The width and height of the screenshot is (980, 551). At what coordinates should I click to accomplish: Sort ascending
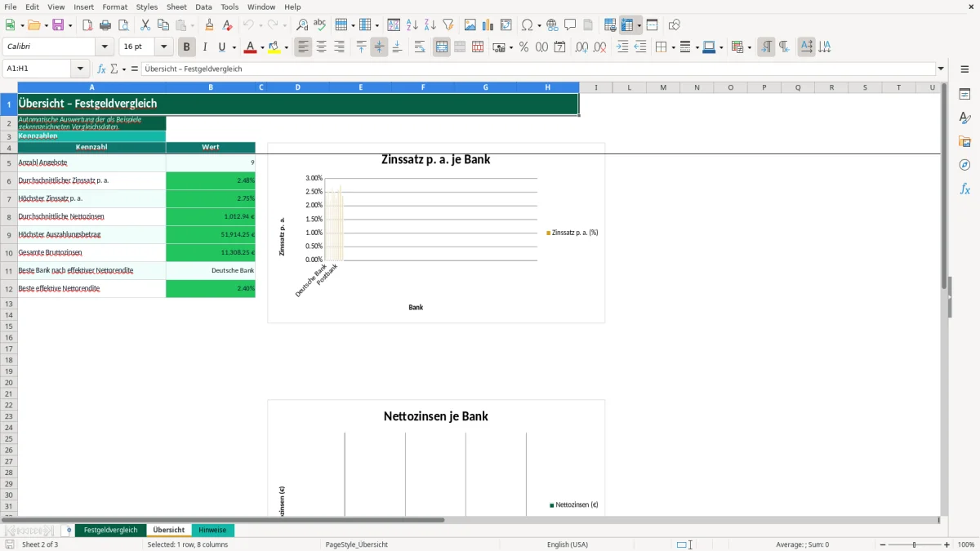pos(412,25)
